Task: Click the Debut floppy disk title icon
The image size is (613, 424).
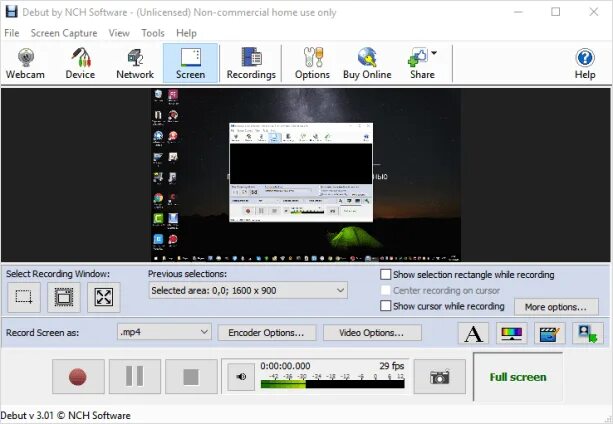Action: [x=11, y=12]
